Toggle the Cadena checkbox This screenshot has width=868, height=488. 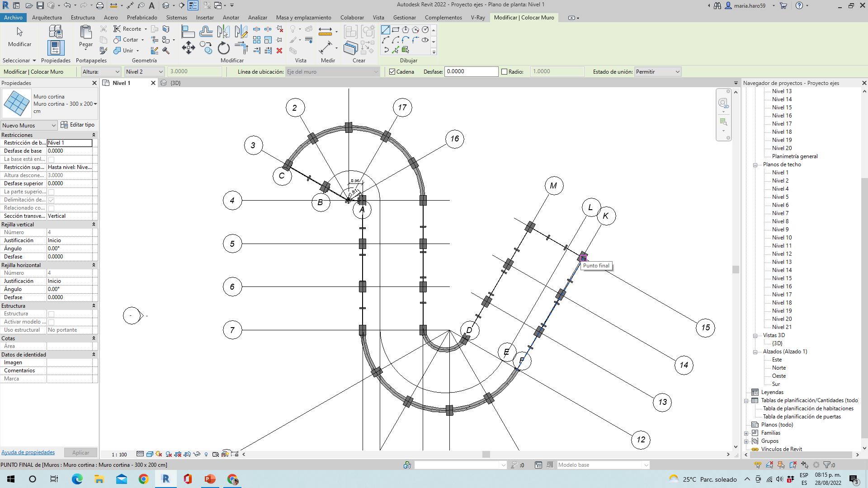point(392,72)
